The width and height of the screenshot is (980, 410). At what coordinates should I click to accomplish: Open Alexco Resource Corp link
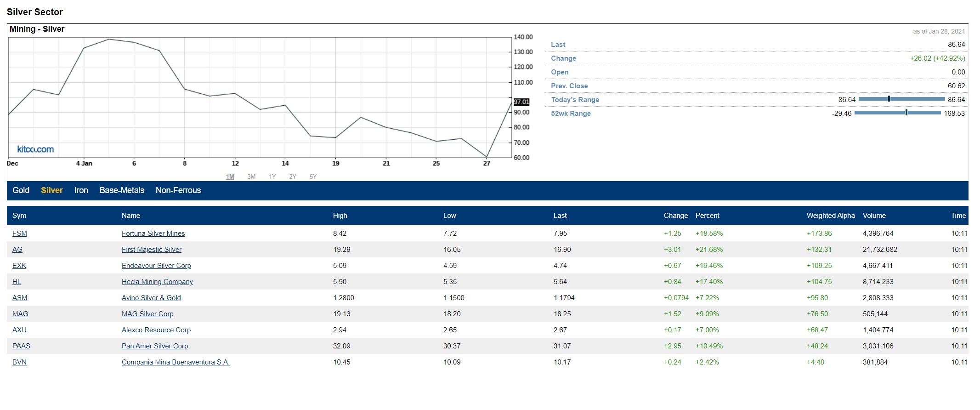click(x=156, y=330)
